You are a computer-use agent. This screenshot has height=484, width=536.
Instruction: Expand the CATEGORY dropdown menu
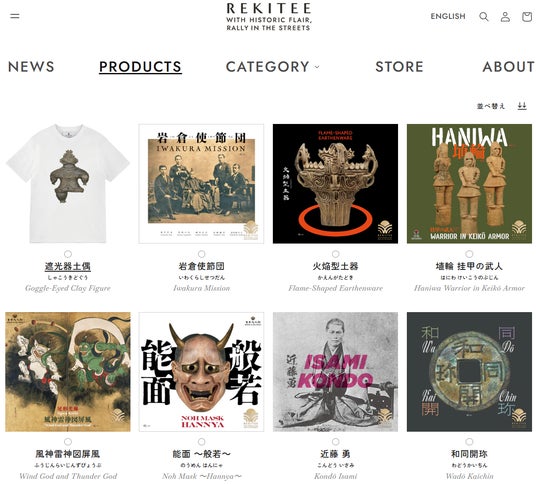tap(272, 67)
